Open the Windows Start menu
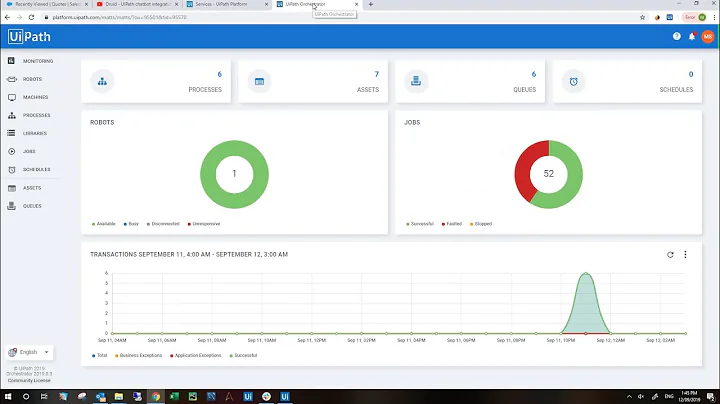The image size is (720, 404). (8, 397)
